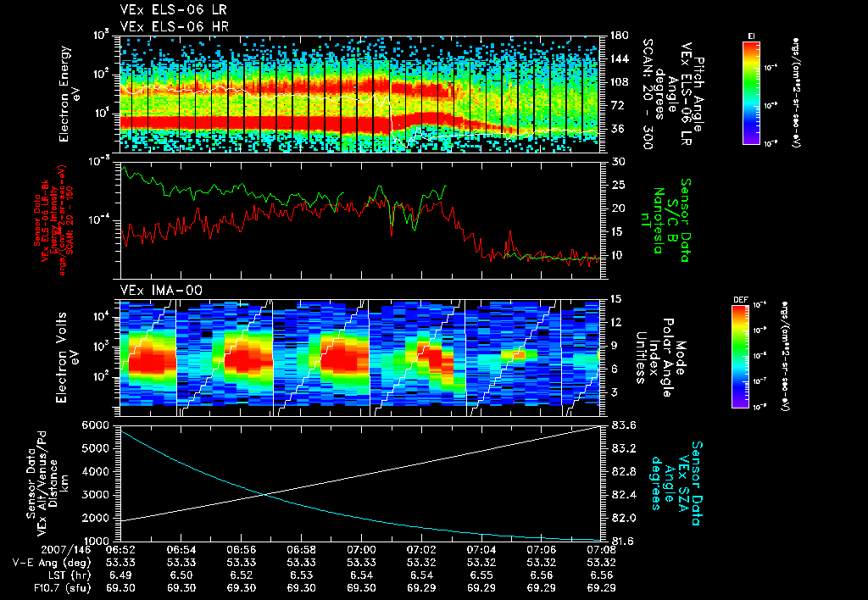Click the 82.4 SZA tick label
The width and height of the screenshot is (868, 600).
[x=624, y=495]
